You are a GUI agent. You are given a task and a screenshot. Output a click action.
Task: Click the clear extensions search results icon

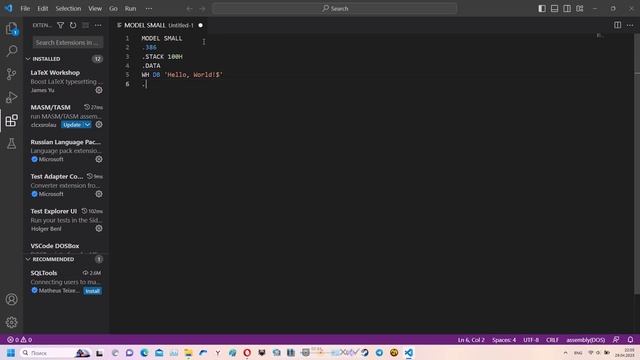coord(85,25)
